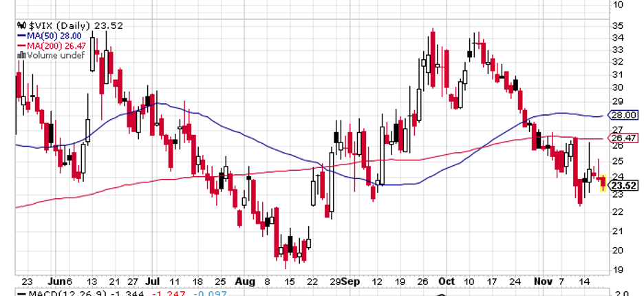This screenshot has height=296, width=644.
Task: Click date label 17 in October
Action: (x=493, y=282)
